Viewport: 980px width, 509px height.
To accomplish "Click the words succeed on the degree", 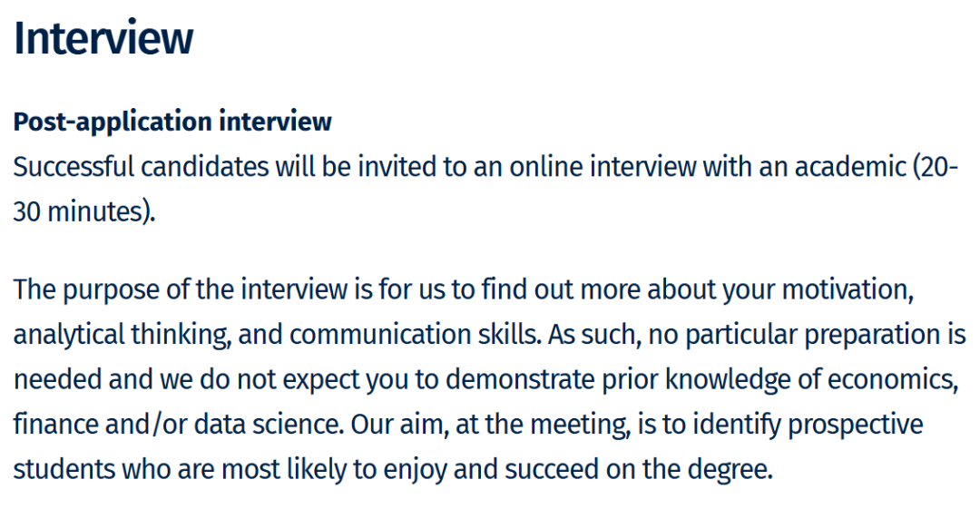I will [x=637, y=470].
